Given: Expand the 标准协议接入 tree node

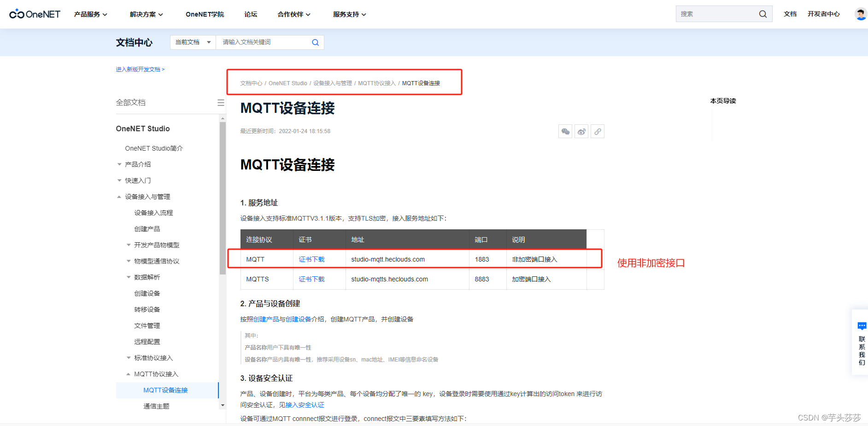Looking at the screenshot, I should tap(129, 358).
